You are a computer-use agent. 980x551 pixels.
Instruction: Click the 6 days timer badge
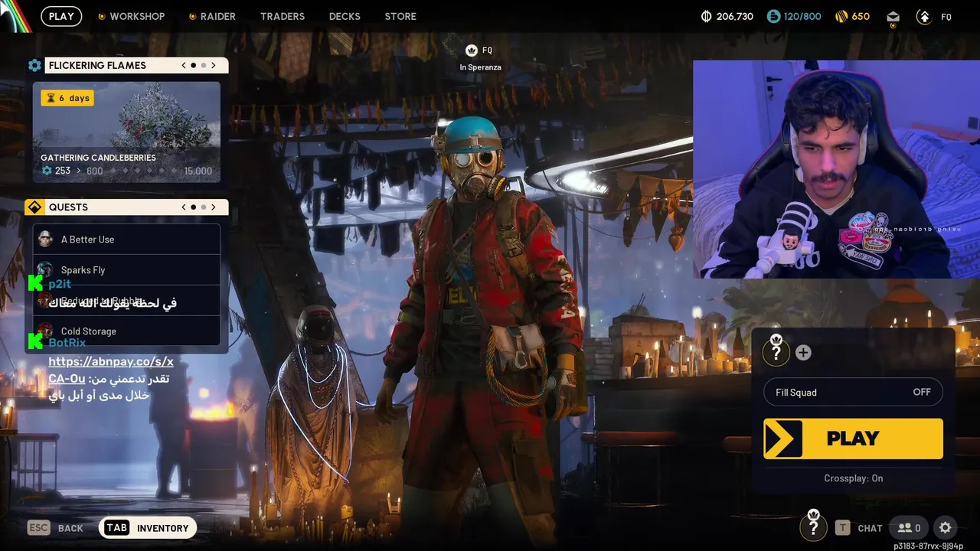[x=67, y=98]
